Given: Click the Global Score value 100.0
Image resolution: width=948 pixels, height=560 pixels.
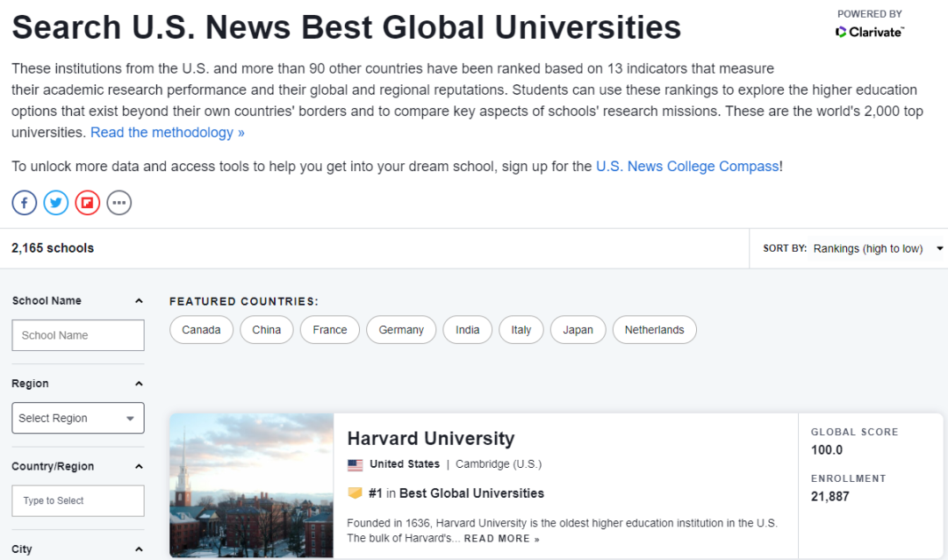Looking at the screenshot, I should coord(827,450).
